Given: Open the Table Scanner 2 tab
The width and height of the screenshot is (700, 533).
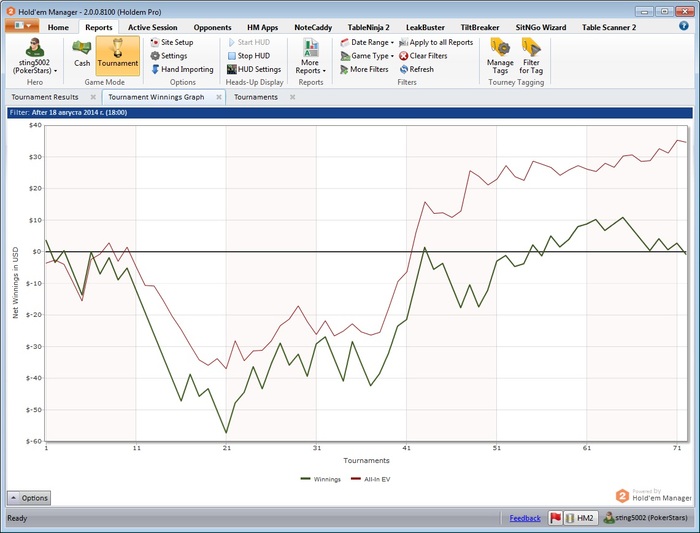Looking at the screenshot, I should pyautogui.click(x=609, y=27).
